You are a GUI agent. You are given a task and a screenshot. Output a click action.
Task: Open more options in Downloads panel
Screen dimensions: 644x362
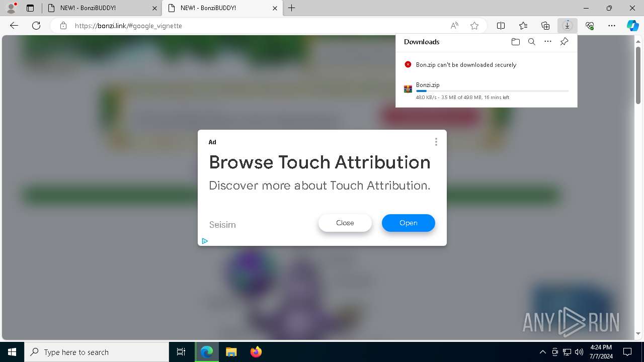[548, 42]
